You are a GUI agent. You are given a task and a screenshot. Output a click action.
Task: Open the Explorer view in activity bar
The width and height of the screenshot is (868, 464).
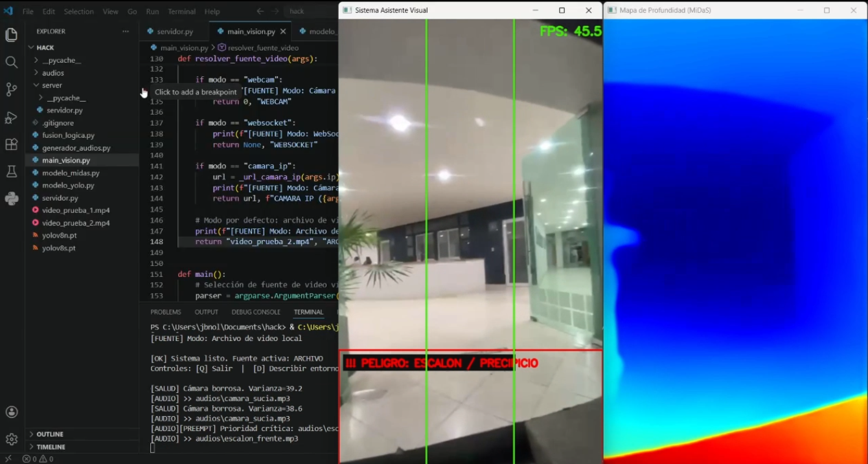[11, 35]
